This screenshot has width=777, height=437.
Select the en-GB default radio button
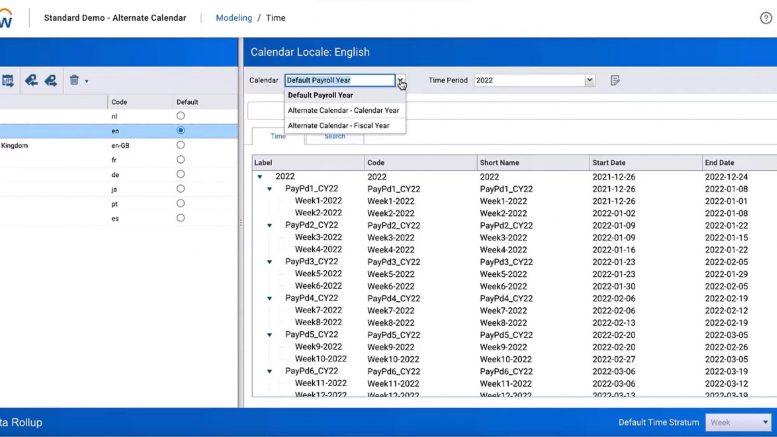(x=180, y=145)
